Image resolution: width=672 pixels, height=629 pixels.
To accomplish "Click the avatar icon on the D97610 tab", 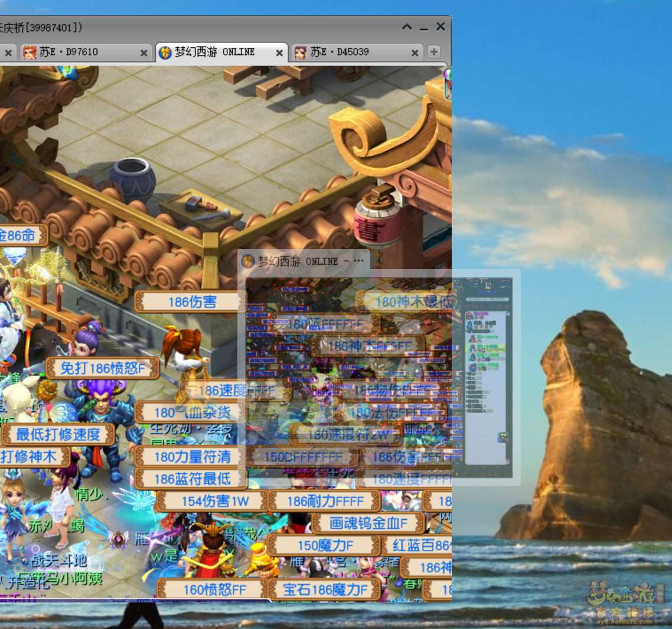I will [x=30, y=53].
